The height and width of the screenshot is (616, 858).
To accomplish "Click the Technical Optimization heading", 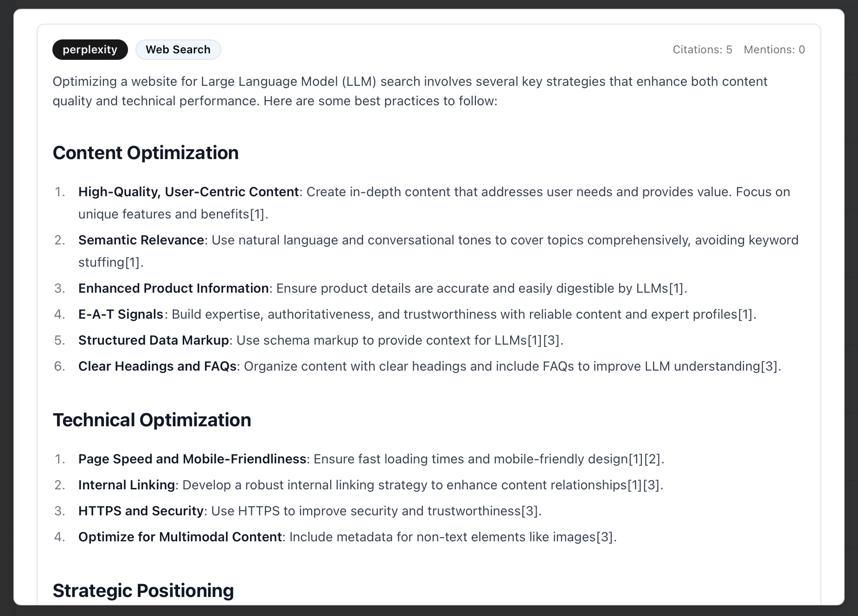I will pos(152,420).
